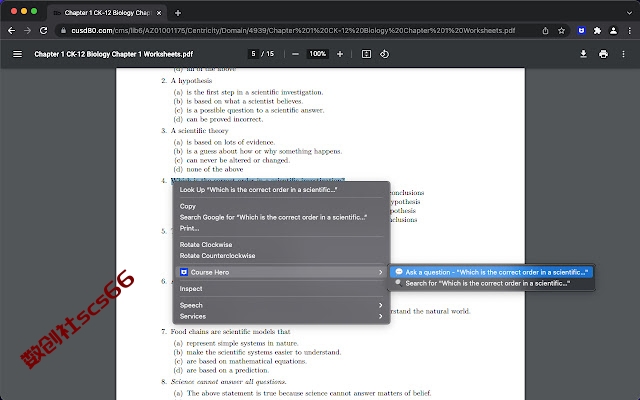This screenshot has height=400, width=640.
Task: Expand the Course Hero submenu
Action: point(281,272)
